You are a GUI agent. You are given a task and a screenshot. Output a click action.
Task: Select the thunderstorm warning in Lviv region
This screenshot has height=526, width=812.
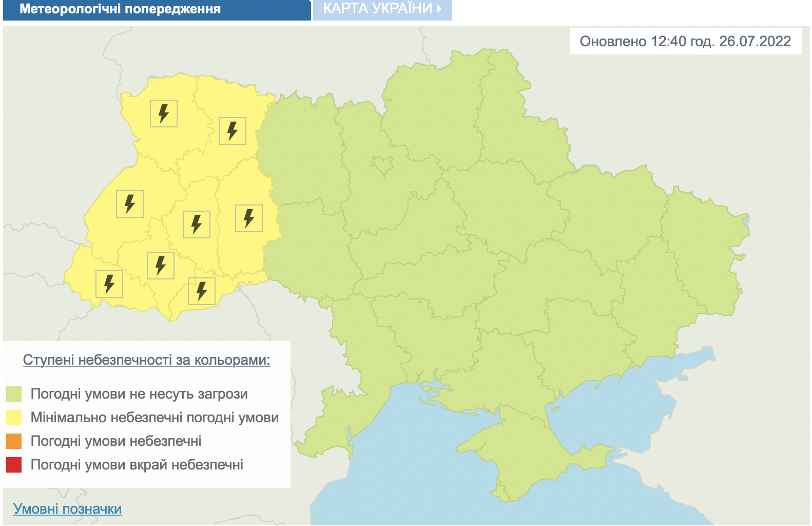130,204
